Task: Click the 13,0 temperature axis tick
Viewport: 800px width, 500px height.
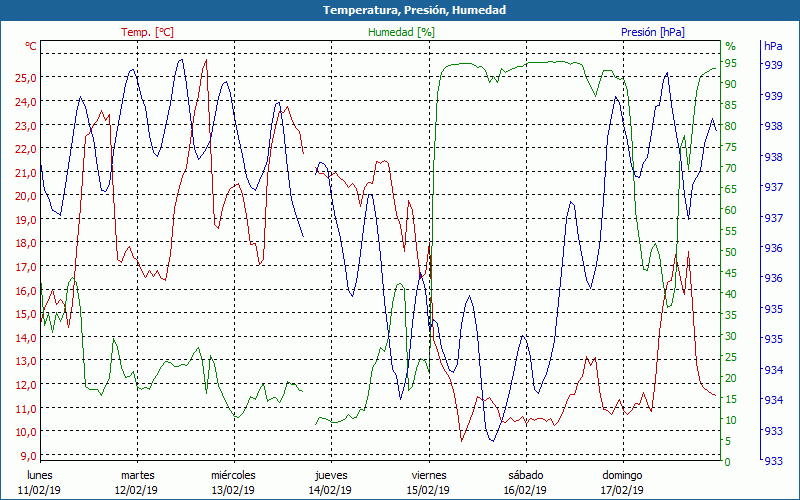Action: point(27,361)
